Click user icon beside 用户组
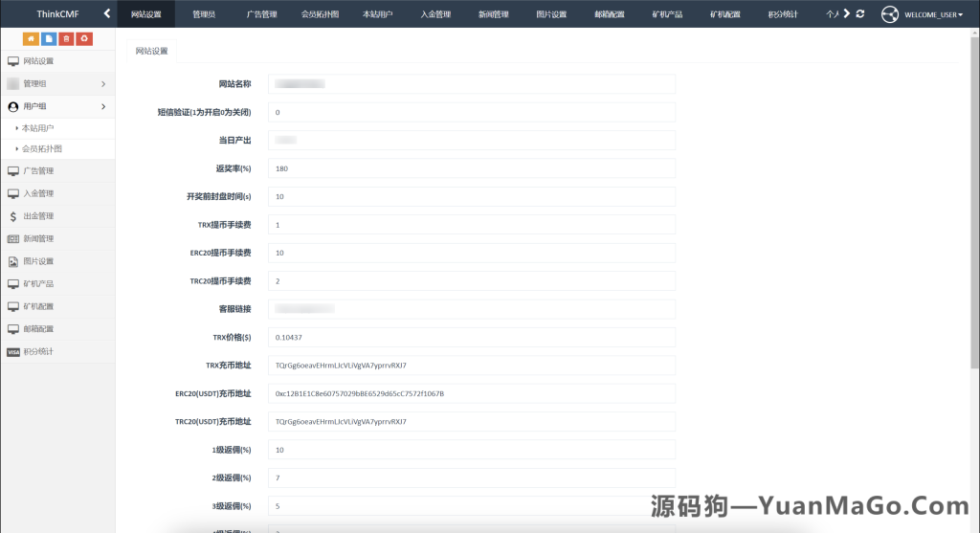This screenshot has height=533, width=980. pyautogui.click(x=13, y=107)
